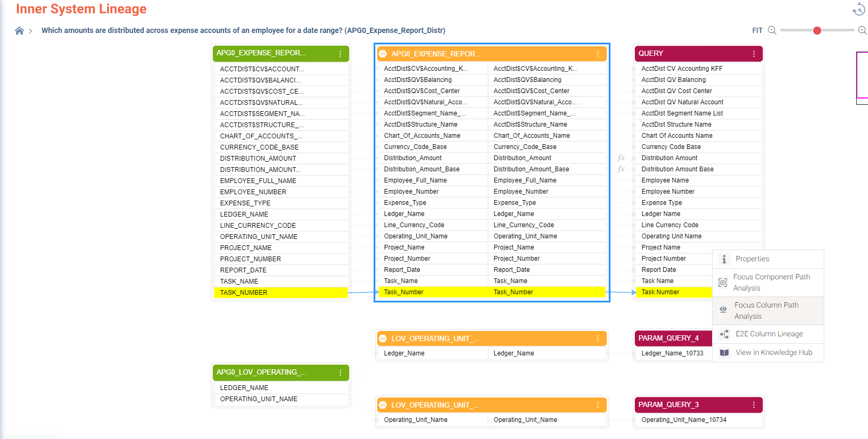The image size is (868, 439).
Task: Click the fx icon beside Distribution Amount
Action: coord(621,158)
